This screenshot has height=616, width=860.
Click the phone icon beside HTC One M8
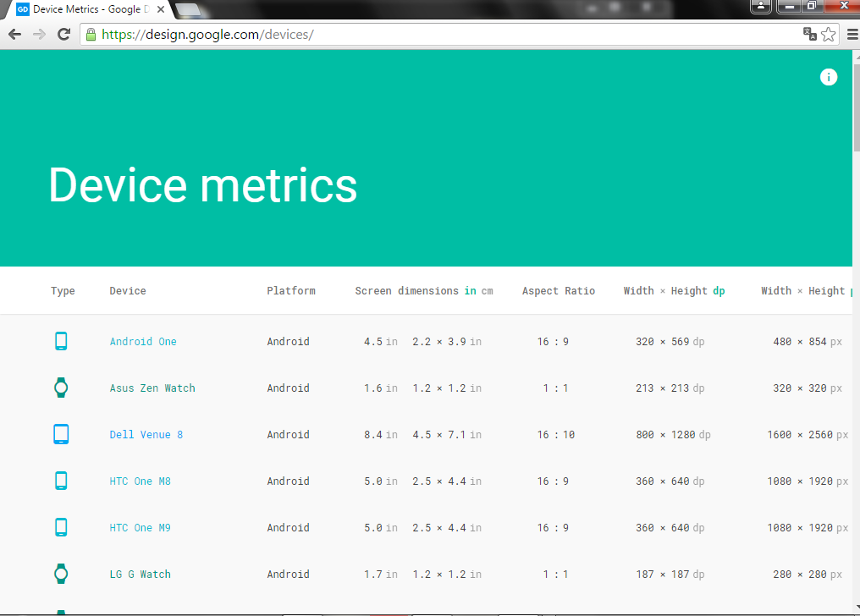[x=61, y=481]
